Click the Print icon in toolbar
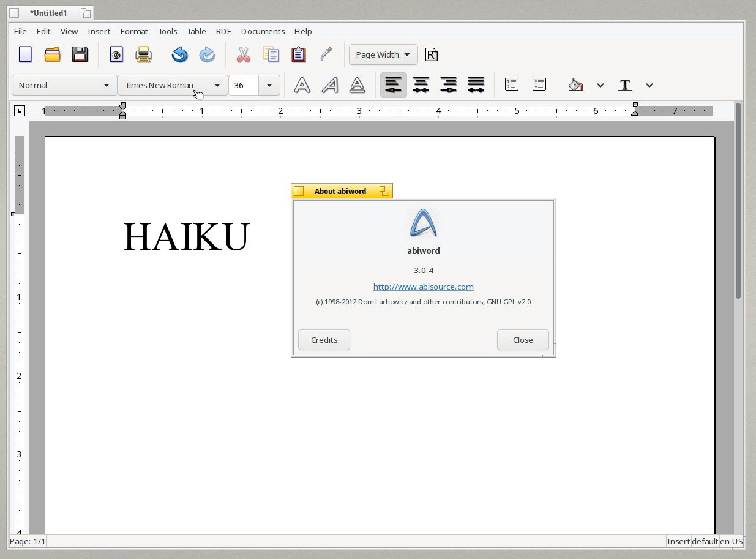The image size is (756, 559). point(144,54)
